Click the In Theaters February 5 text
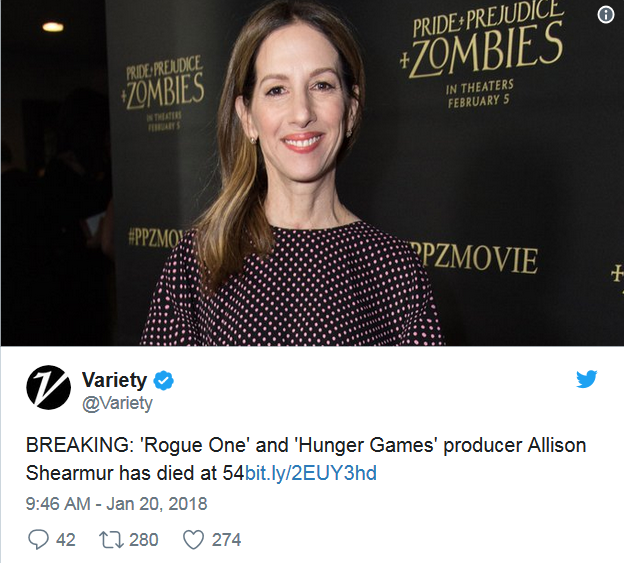Viewport: 624px width, 563px height. pyautogui.click(x=480, y=94)
